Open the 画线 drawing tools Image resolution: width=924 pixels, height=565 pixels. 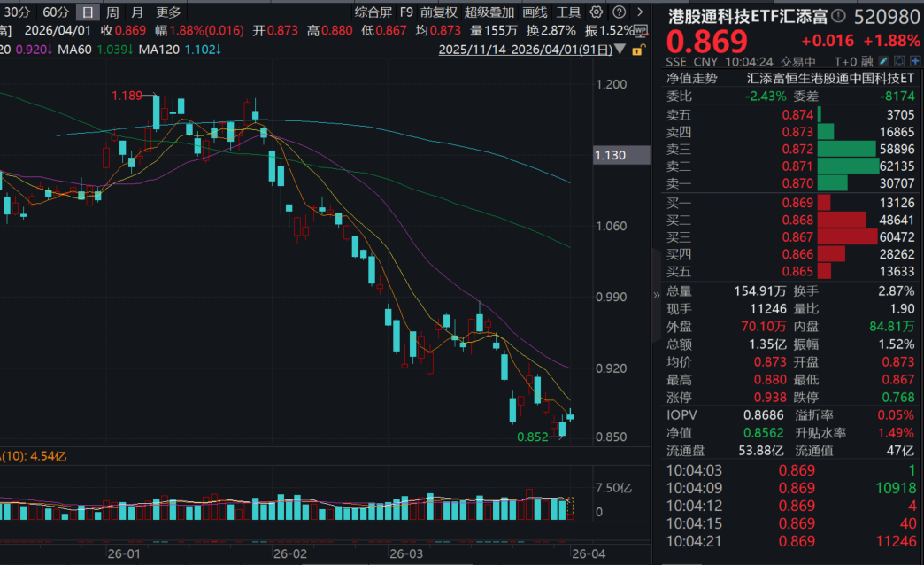(535, 12)
